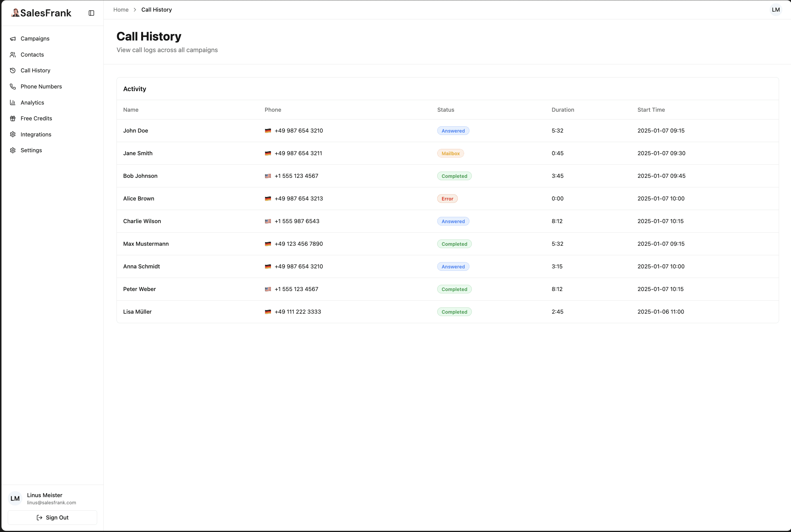Click Linus Meister profile at sidebar bottom

click(44, 498)
